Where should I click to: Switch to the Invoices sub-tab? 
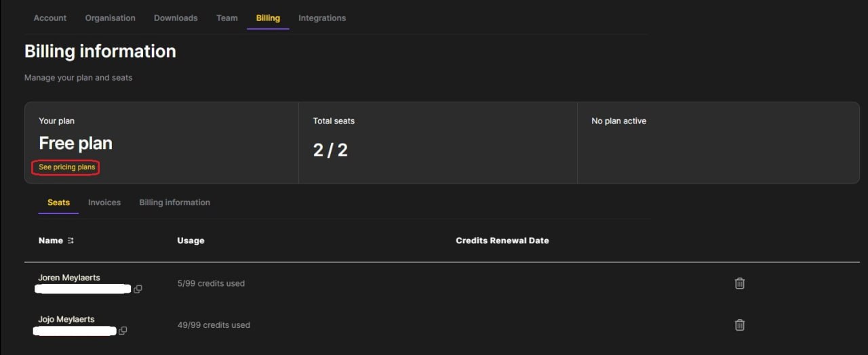coord(104,203)
